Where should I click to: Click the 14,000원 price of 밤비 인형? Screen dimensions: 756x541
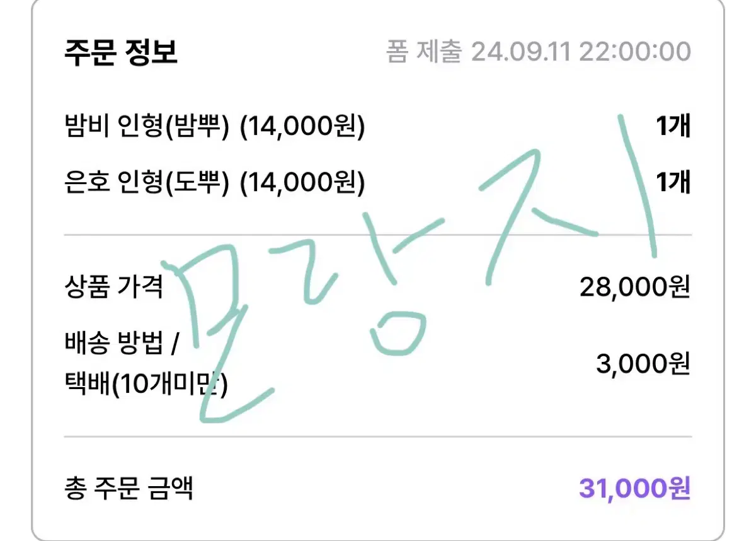pos(302,128)
